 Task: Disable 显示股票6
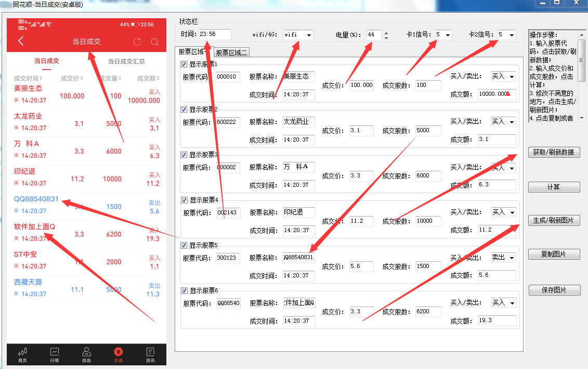[x=184, y=290]
